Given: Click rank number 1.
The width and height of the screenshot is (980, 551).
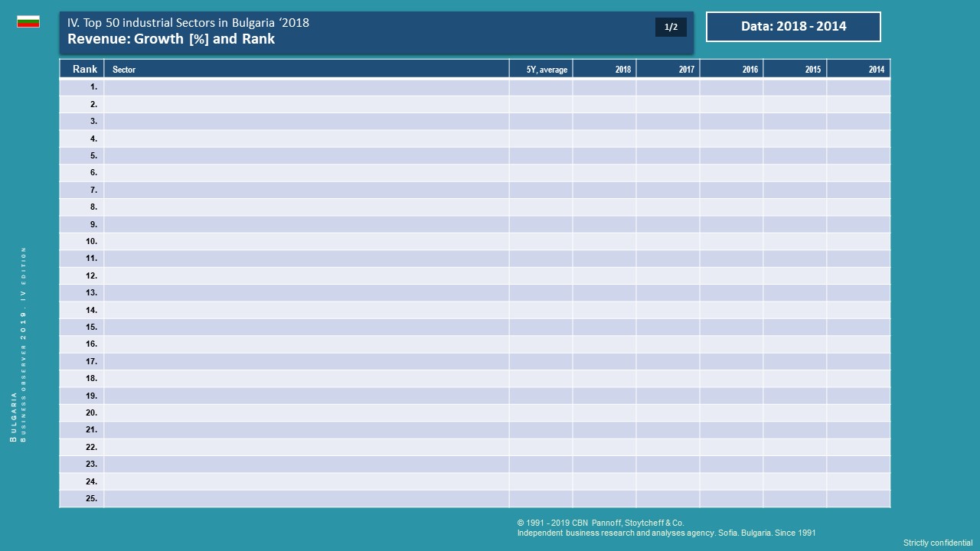Looking at the screenshot, I should click(x=93, y=87).
